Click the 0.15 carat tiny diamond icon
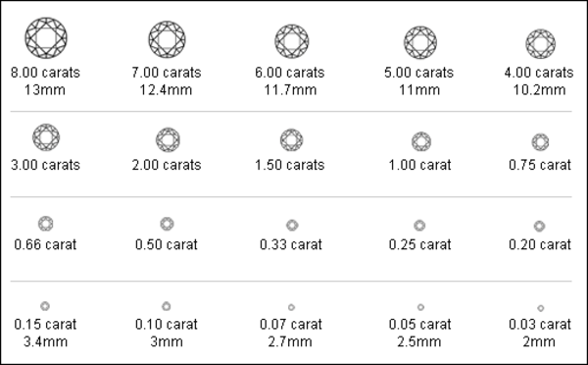The height and width of the screenshot is (365, 588). point(45,306)
